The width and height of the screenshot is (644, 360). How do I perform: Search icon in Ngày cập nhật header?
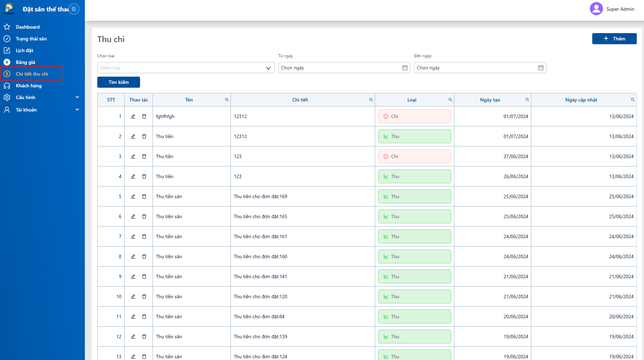(x=633, y=100)
